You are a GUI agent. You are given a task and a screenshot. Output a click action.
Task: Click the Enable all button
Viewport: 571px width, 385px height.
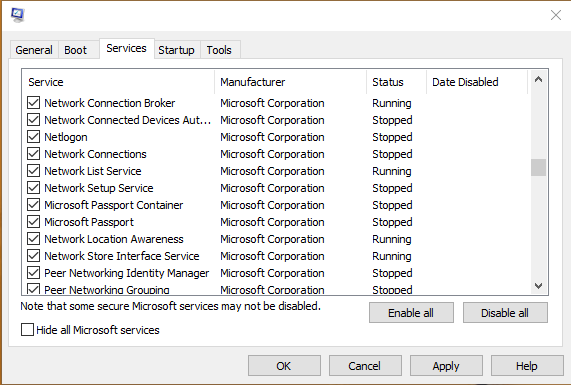[x=411, y=313]
